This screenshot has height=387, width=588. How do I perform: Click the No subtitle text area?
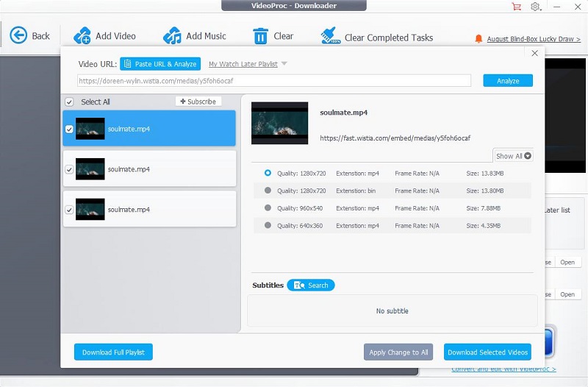(x=392, y=310)
